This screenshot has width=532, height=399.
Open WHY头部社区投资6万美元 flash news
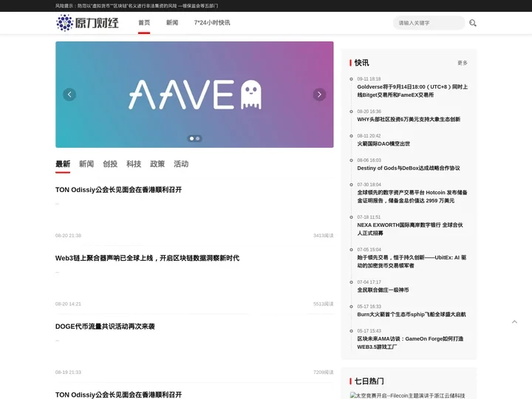[409, 120]
